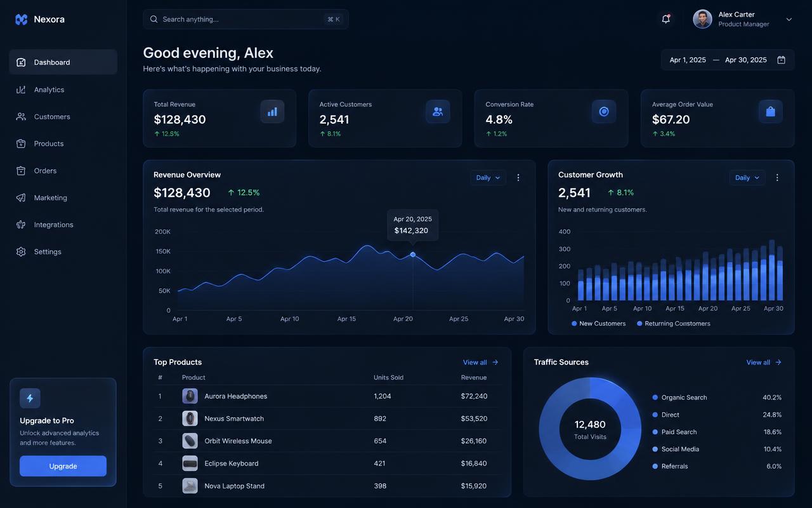Toggle Direct traffic legend entry
Viewport: 812px width, 508px height.
coord(665,415)
